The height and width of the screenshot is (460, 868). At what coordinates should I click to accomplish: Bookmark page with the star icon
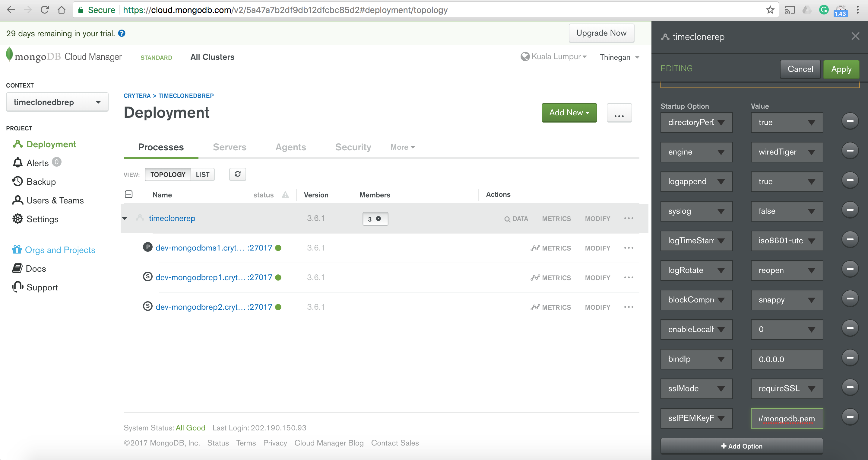pos(770,10)
